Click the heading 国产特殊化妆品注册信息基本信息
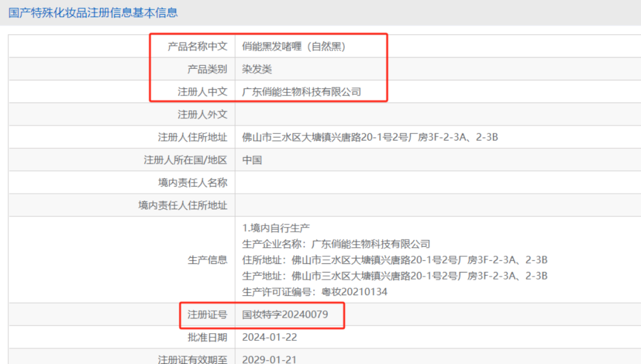 point(93,12)
